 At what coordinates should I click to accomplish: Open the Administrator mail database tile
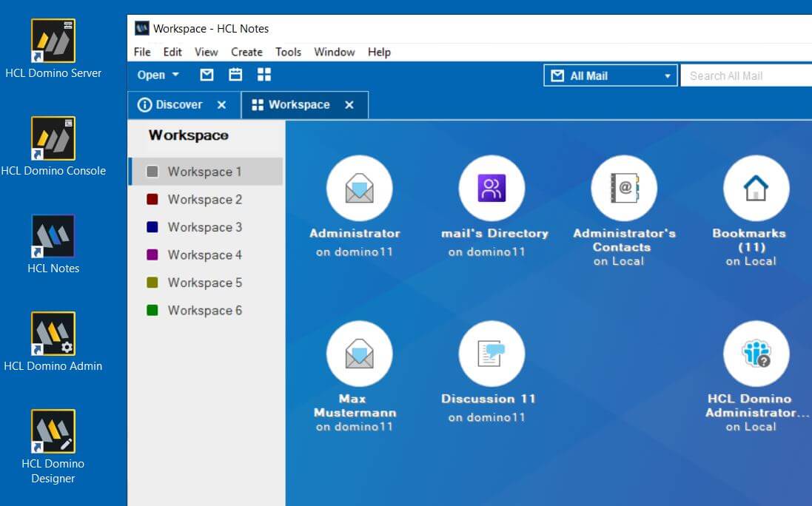[360, 189]
